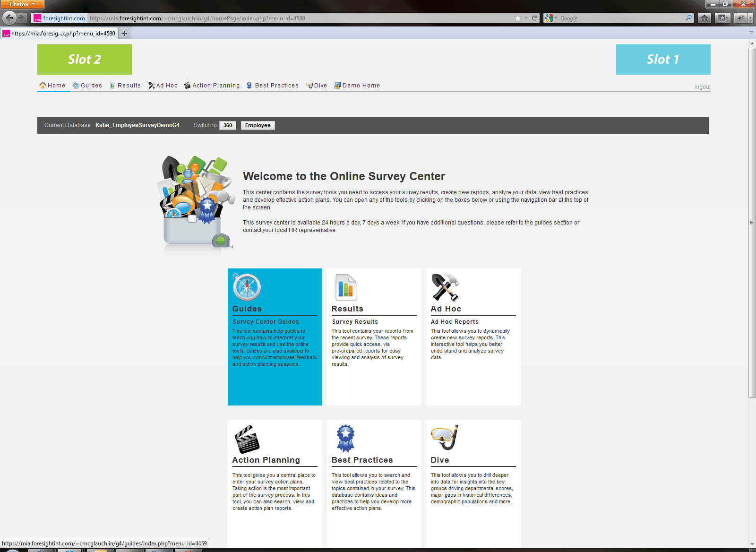
Task: Click the page vertical scrollbar thumb
Action: [x=752, y=222]
